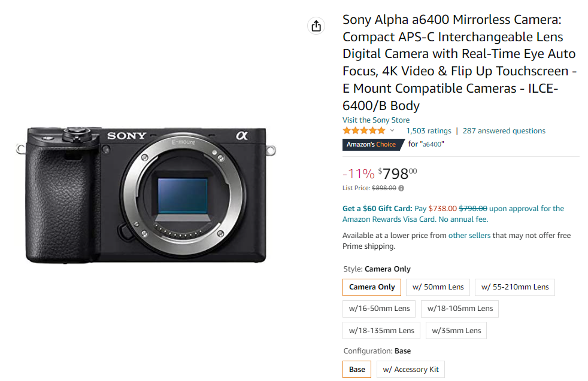The width and height of the screenshot is (588, 381).
Task: Click the info icon next to List Price
Action: (401, 188)
